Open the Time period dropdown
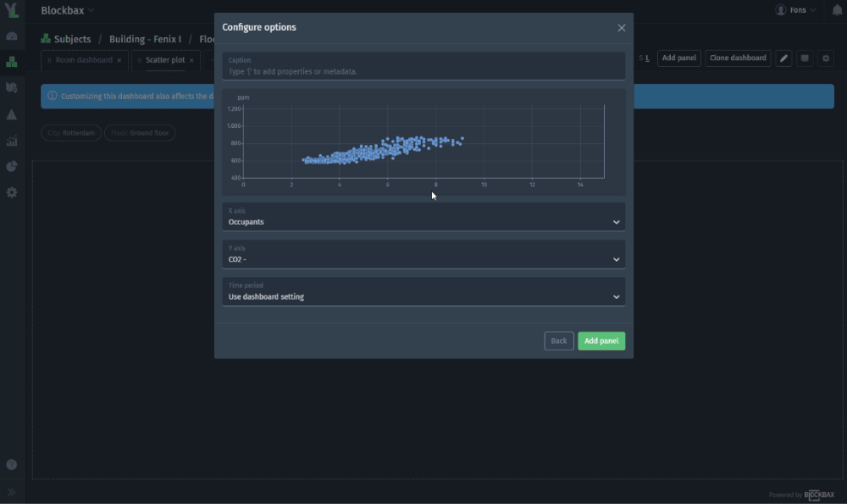Screen dimensions: 847x504 (x=423, y=292)
